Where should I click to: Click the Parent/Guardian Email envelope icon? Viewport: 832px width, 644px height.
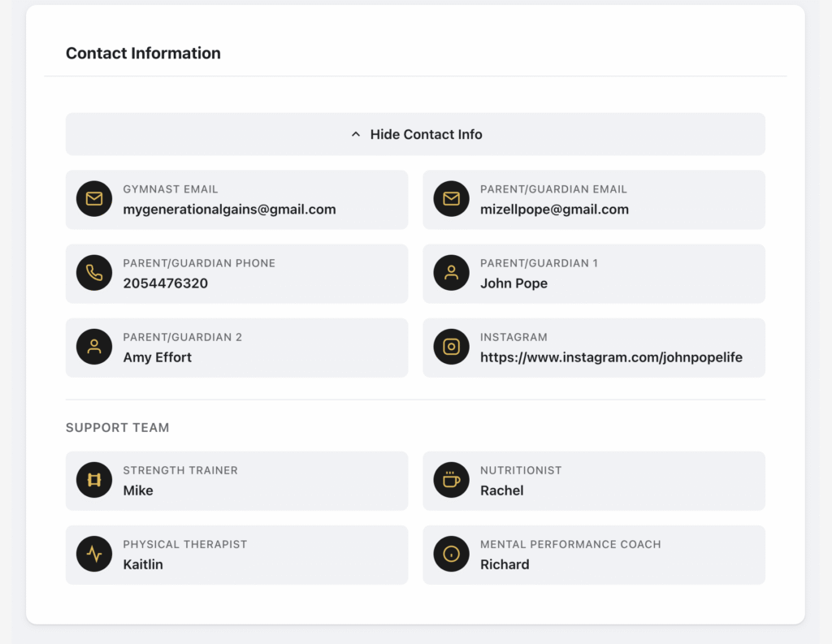pyautogui.click(x=451, y=199)
